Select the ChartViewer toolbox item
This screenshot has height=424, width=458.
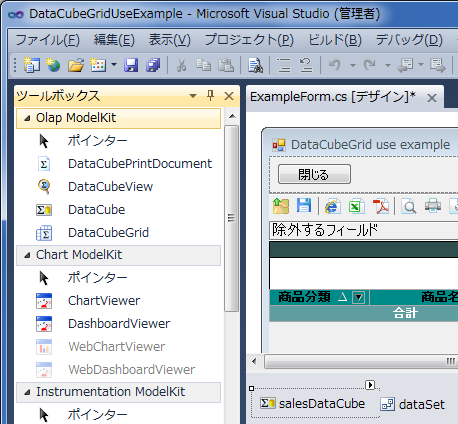118,301
